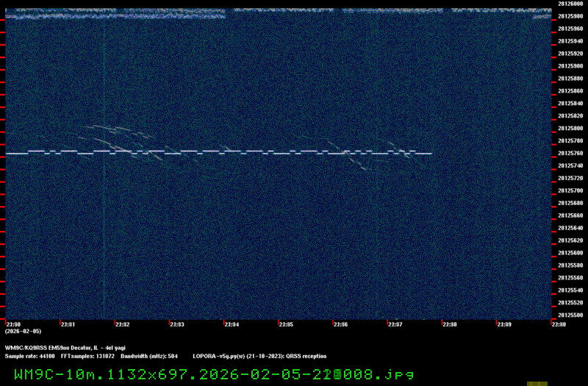Select the 28125820 frequency label
The height and width of the screenshot is (386, 588).
click(x=570, y=116)
